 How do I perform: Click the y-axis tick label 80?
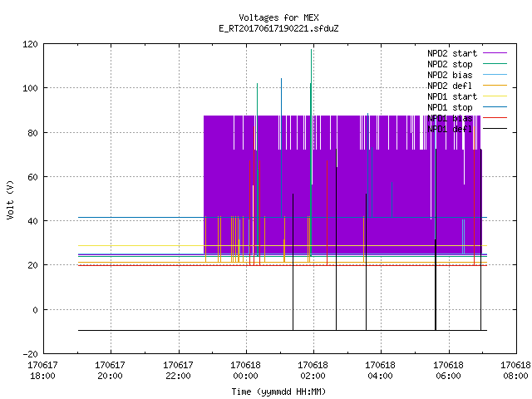(x=32, y=133)
